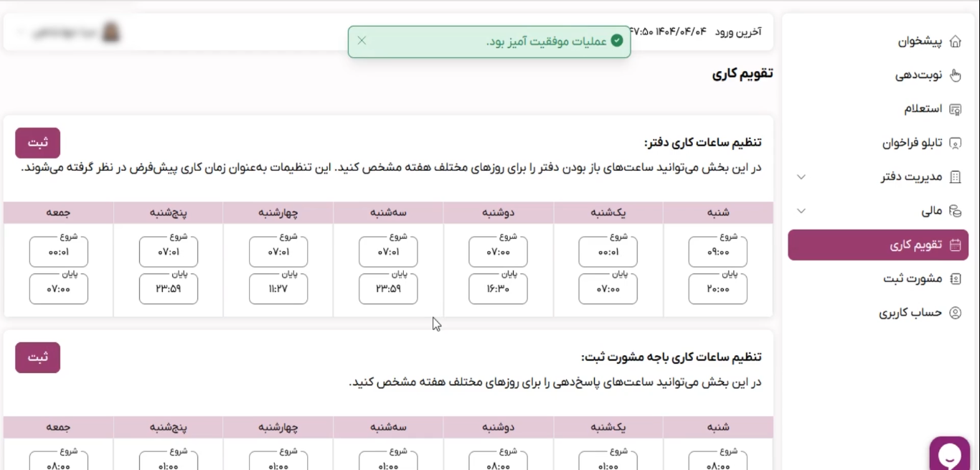The image size is (980, 470).
Task: Click the board icon beside تابلو فراخوان
Action: point(955,143)
